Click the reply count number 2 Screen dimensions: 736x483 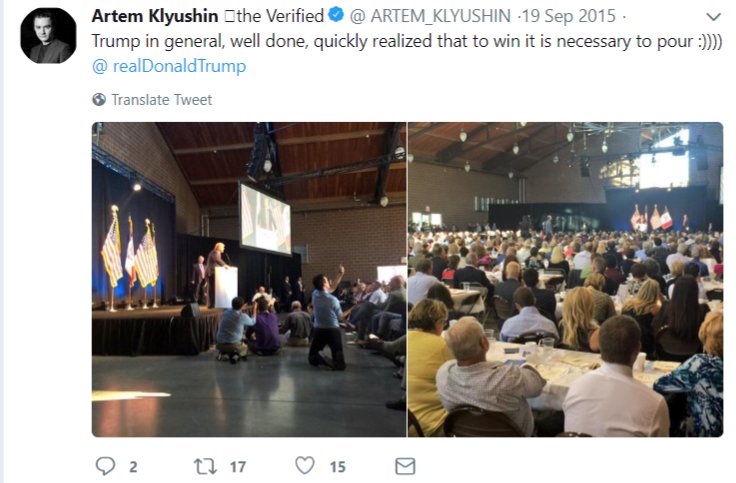pos(133,467)
